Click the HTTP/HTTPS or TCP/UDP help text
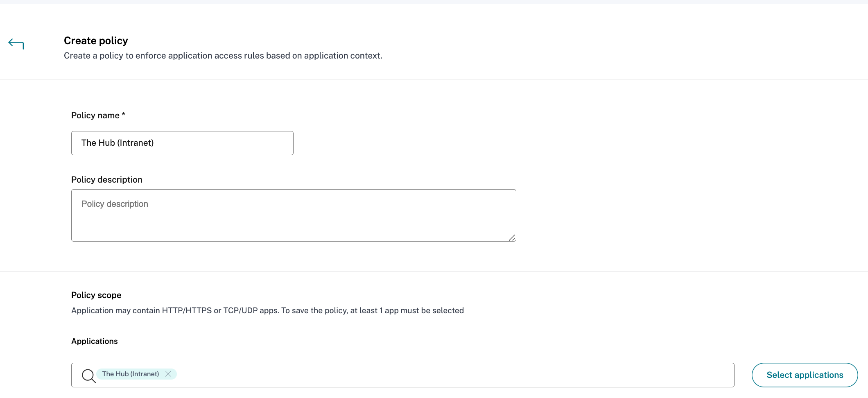This screenshot has width=868, height=398. (267, 310)
